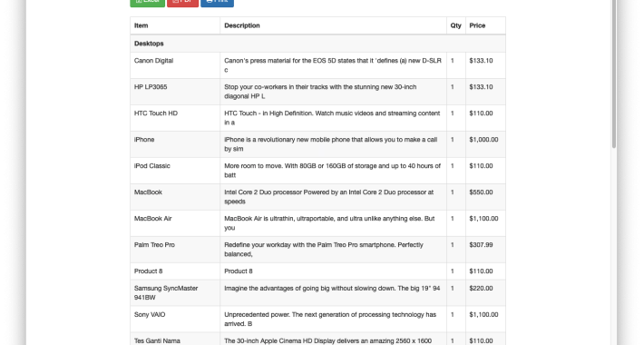Click the MacBook Air ultrathin description
Viewport: 644px width, 345px height.
[x=329, y=223]
